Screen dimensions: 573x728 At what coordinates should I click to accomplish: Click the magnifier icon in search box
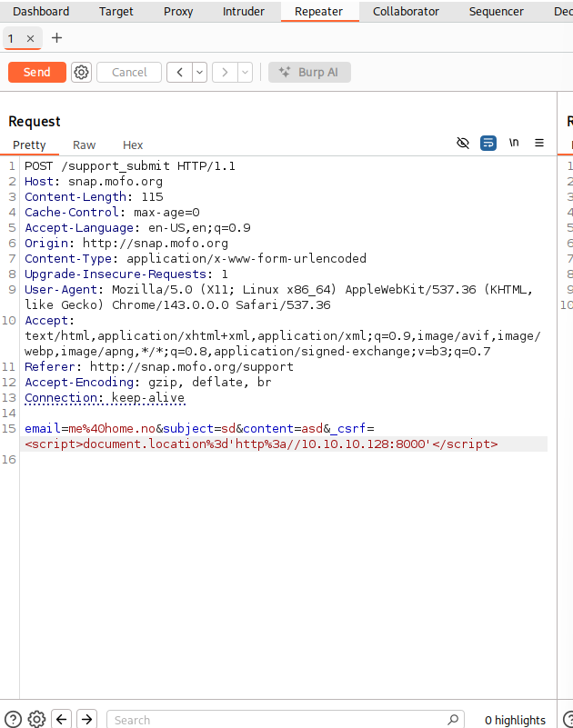pyautogui.click(x=453, y=720)
